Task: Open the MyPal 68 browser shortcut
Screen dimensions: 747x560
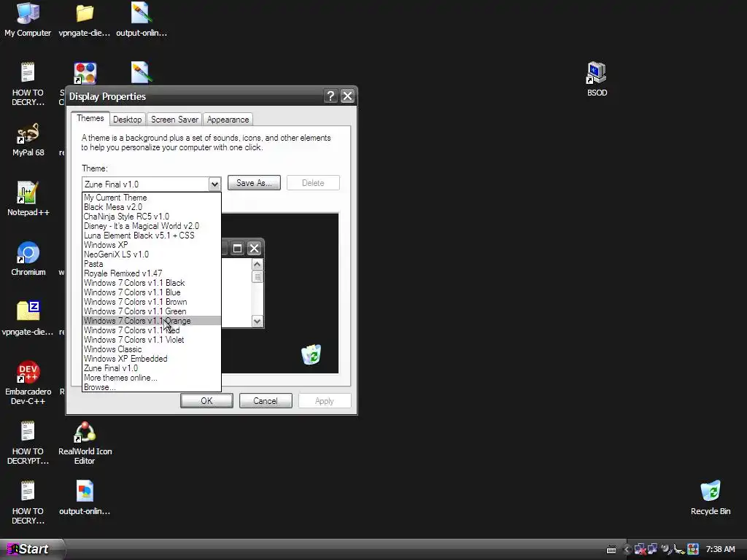Action: tap(28, 139)
